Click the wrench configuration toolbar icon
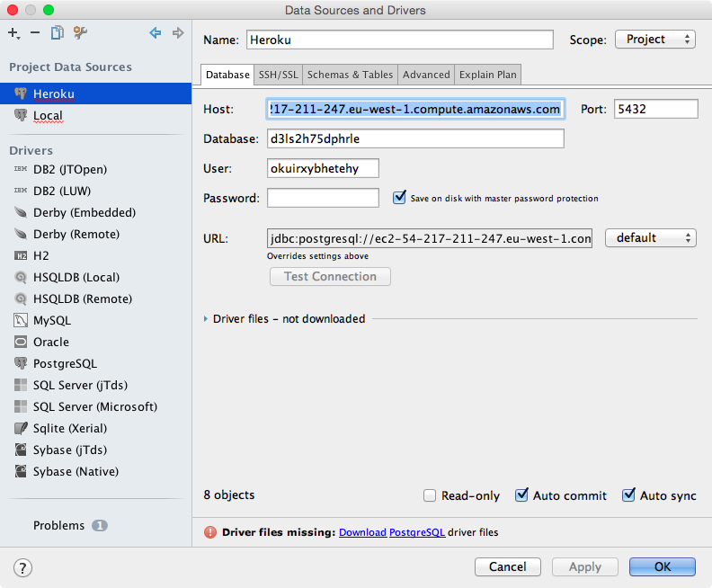Image resolution: width=712 pixels, height=588 pixels. tap(80, 32)
